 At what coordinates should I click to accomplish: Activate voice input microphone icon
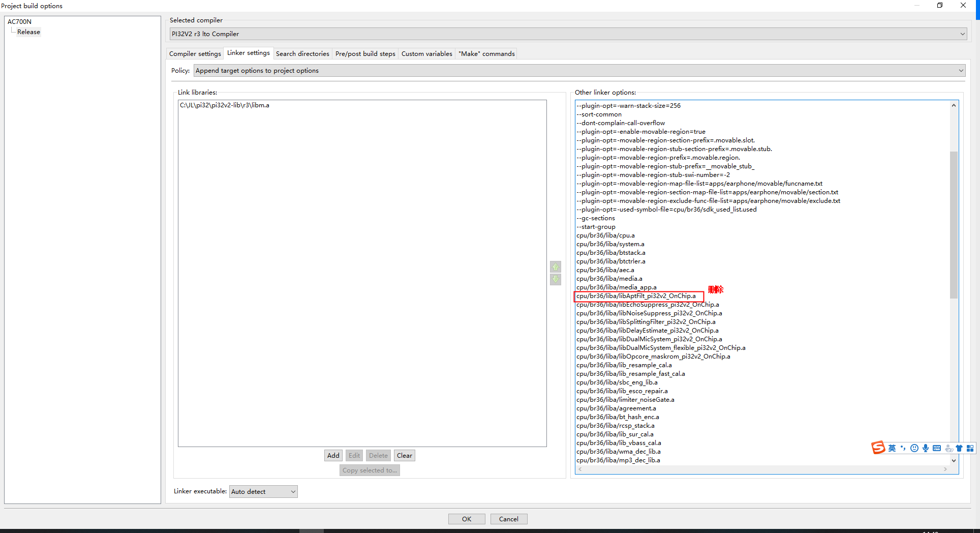point(926,448)
